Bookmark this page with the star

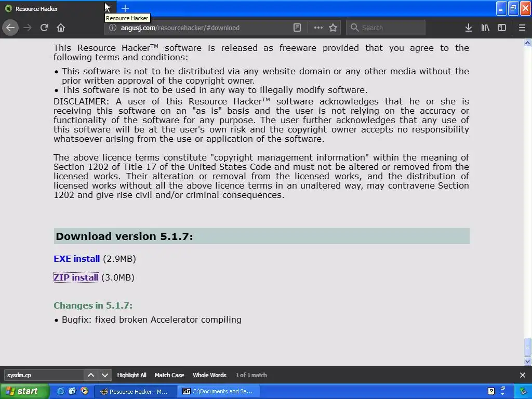(x=333, y=28)
